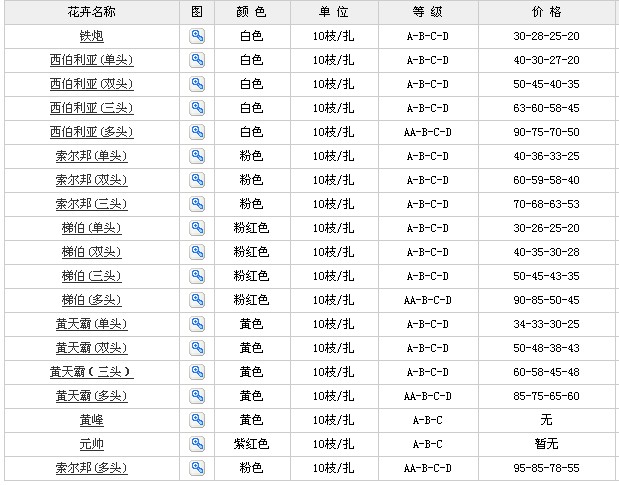
Task: Open picture icon for 黄天霸(单头)
Action: click(197, 324)
